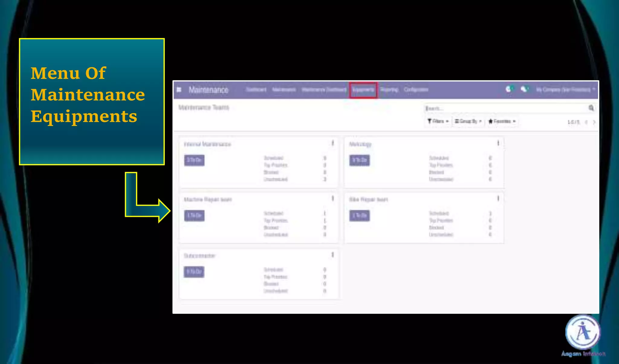Go to next page of teams
619x364 pixels.
pyautogui.click(x=594, y=122)
